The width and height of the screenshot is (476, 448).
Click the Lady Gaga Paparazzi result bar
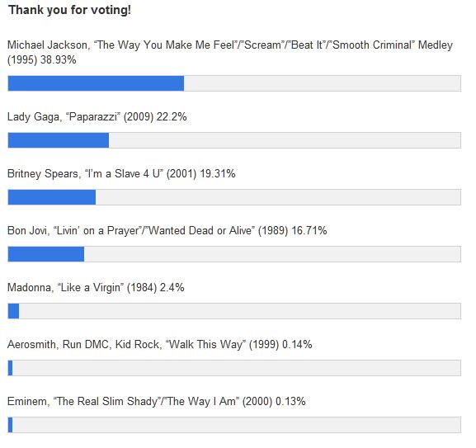pyautogui.click(x=234, y=140)
